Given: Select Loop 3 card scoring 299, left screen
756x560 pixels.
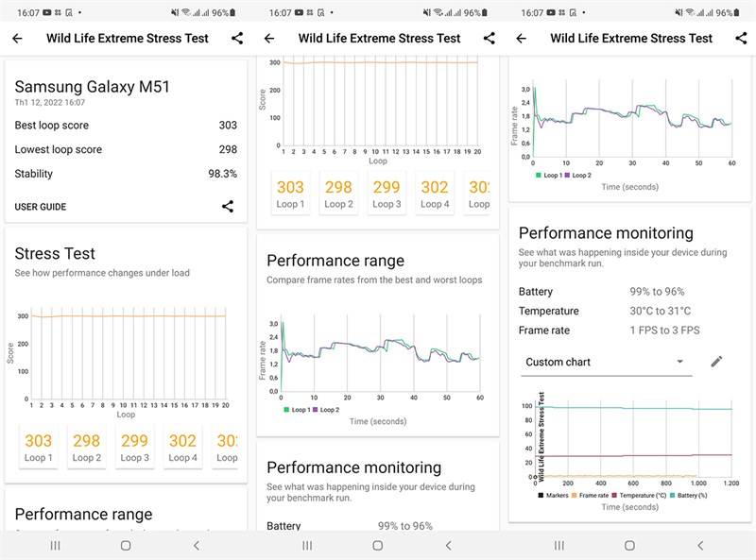Looking at the screenshot, I should click(x=134, y=447).
